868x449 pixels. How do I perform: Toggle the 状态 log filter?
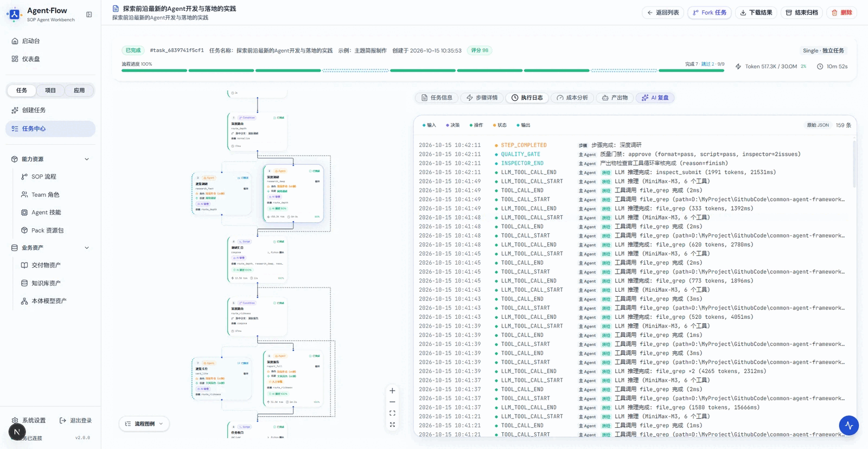[500, 125]
